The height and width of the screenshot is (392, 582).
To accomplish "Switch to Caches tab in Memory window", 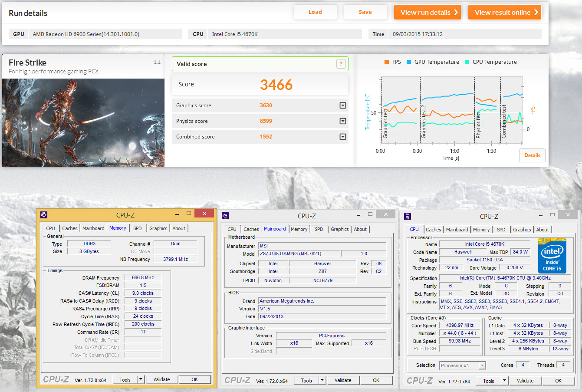I will coord(70,228).
